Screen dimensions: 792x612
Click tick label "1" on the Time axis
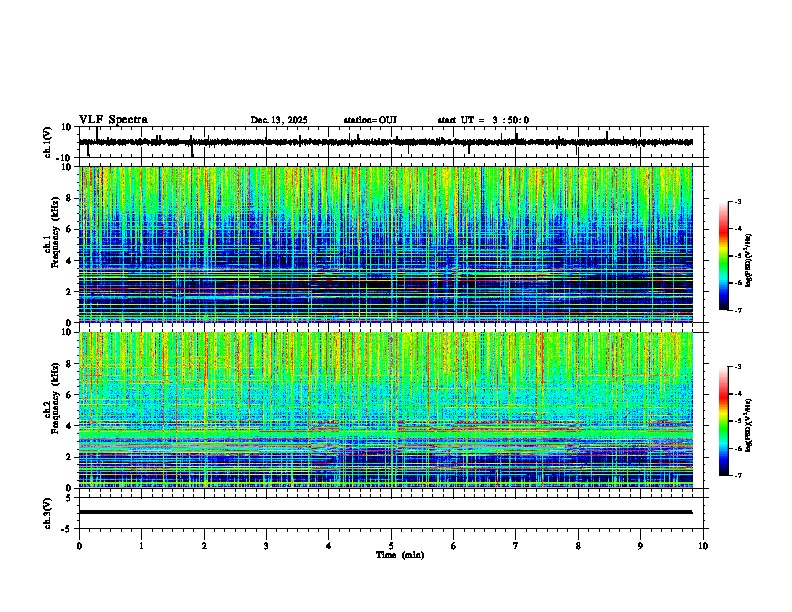coord(141,546)
